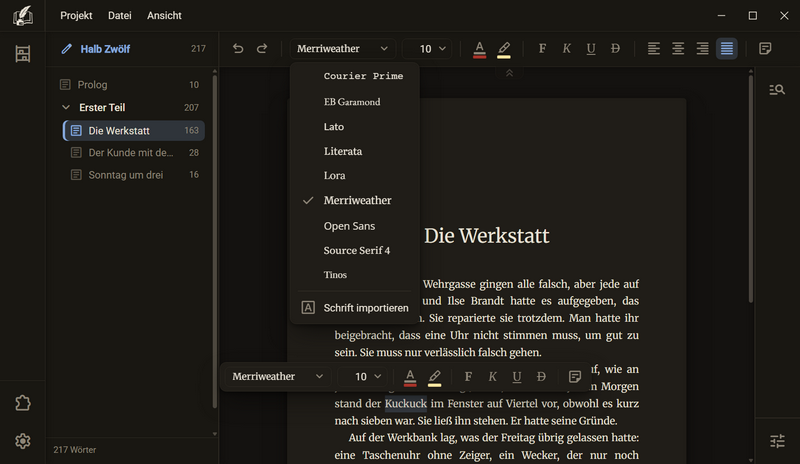800x464 pixels.
Task: Click the Die Werkstatt chapter heading
Action: tap(487, 236)
